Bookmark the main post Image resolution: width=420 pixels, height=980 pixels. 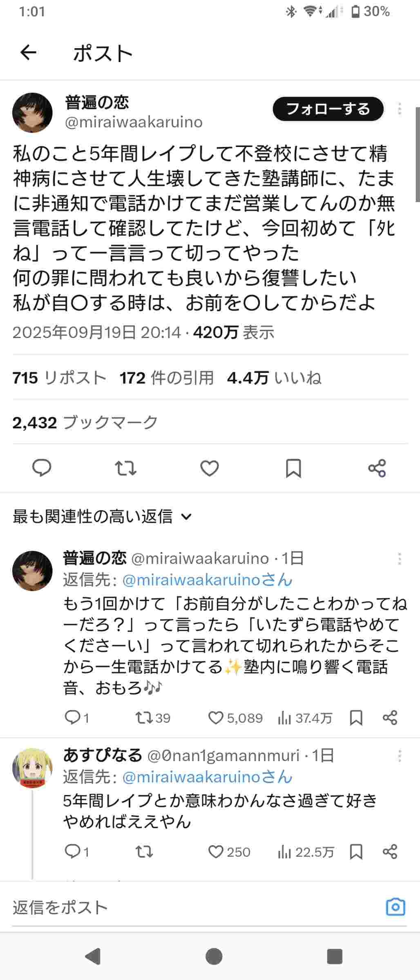293,468
